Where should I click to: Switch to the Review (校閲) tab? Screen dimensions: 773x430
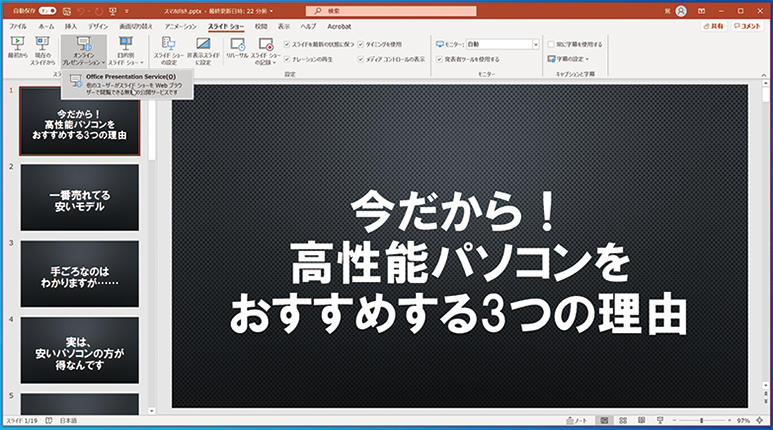[x=261, y=26]
